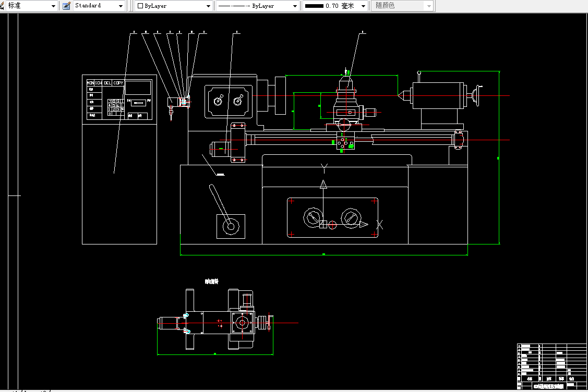Screen dimensions: 588x392
Task: Click the white ByLayer color swatch
Action: click(x=140, y=6)
